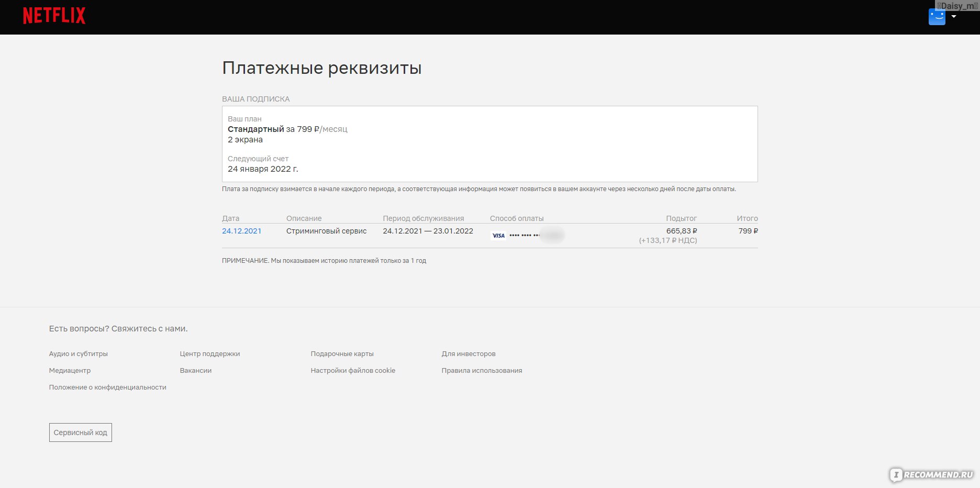Open Положение о конфиденциальности link
The width and height of the screenshot is (980, 488).
[108, 387]
